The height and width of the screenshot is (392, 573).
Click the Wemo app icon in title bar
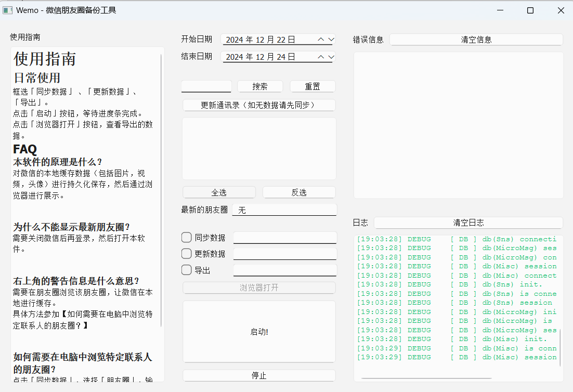[x=7, y=10]
